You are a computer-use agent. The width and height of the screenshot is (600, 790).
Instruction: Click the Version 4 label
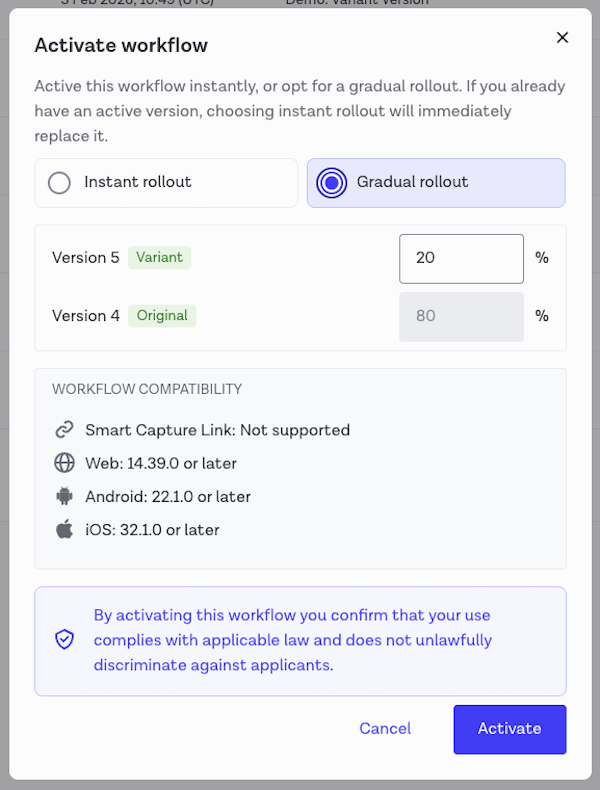coord(85,316)
